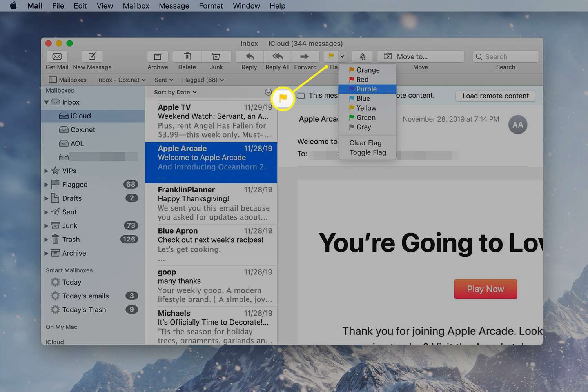Select the iCloud inbox
588x392 pixels.
[x=93, y=116]
